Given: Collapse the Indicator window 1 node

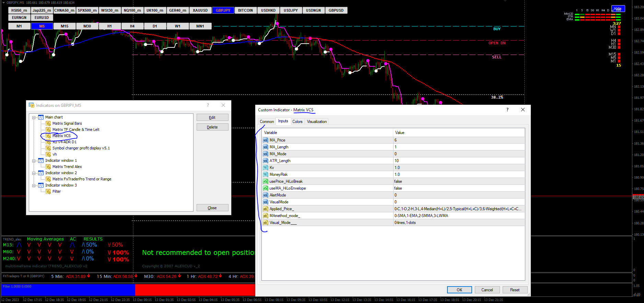Looking at the screenshot, I should (x=34, y=161).
